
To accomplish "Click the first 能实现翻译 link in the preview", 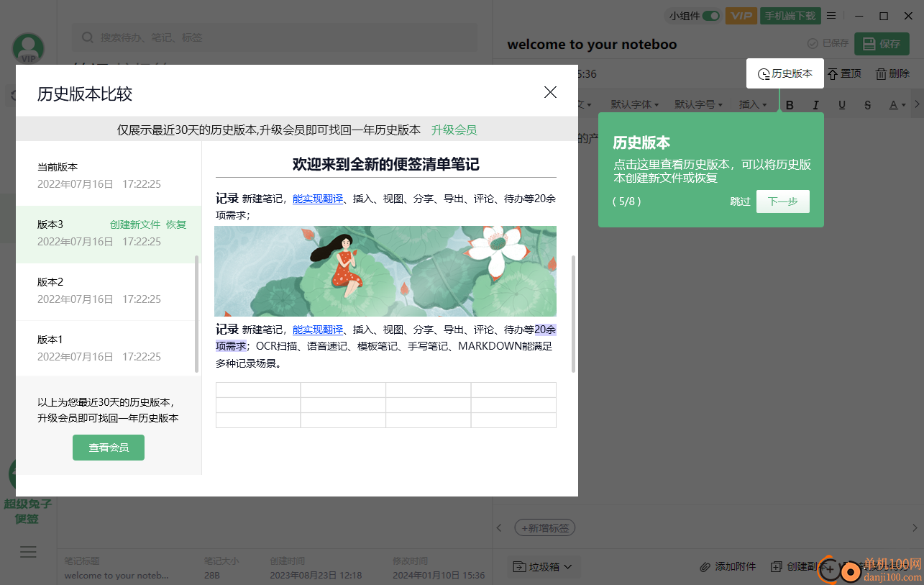I will tap(318, 199).
